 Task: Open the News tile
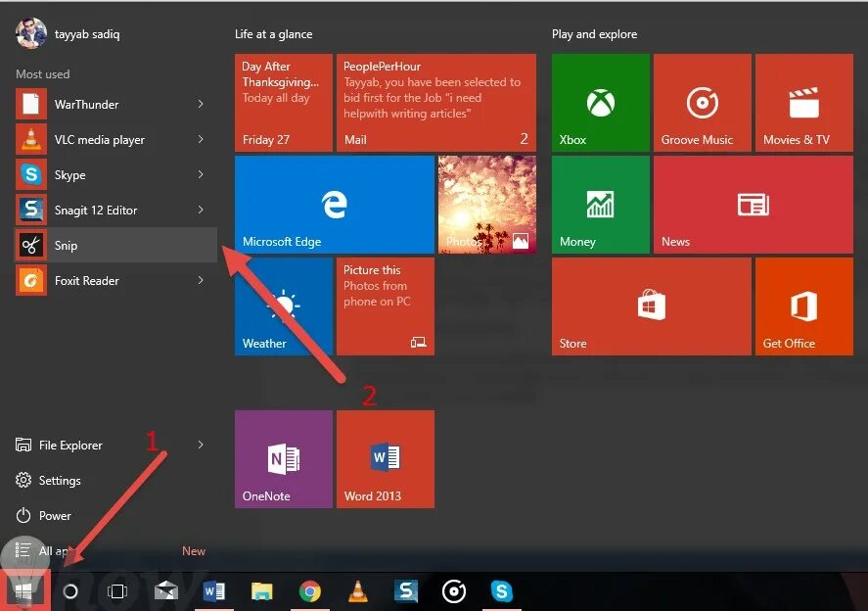(x=754, y=205)
